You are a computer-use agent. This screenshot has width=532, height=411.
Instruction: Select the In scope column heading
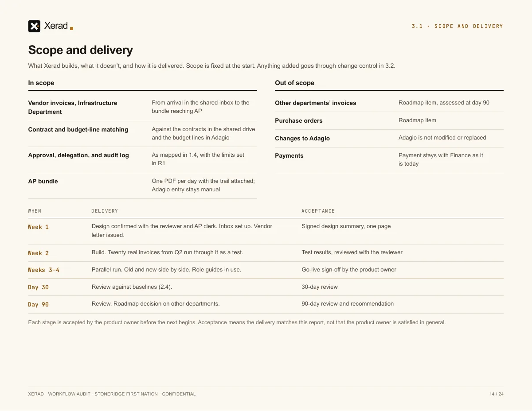pos(41,83)
